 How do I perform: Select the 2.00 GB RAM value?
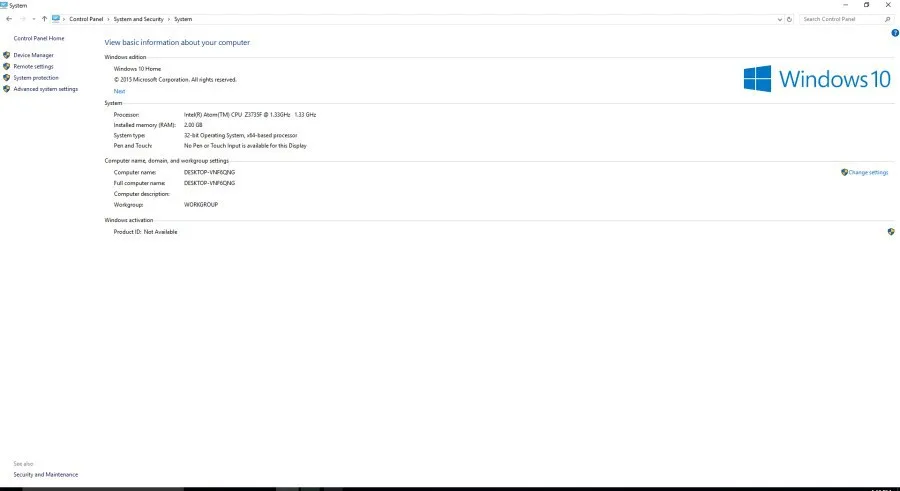click(193, 125)
